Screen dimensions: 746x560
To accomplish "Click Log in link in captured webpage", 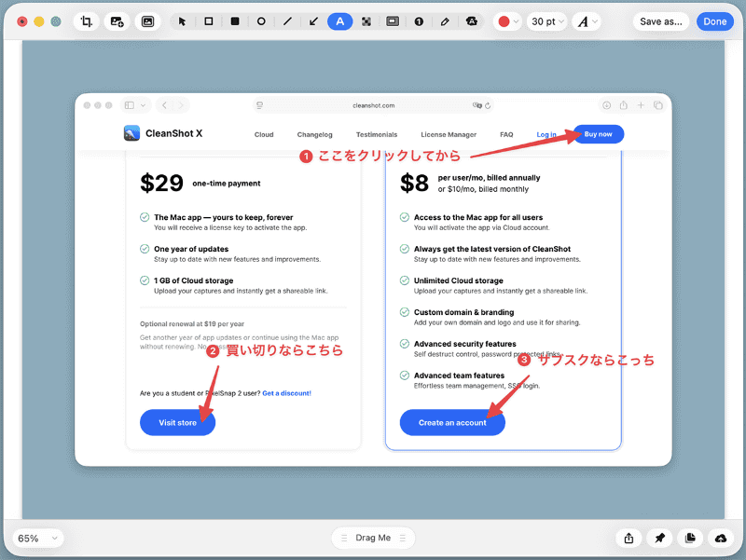I will click(x=546, y=134).
